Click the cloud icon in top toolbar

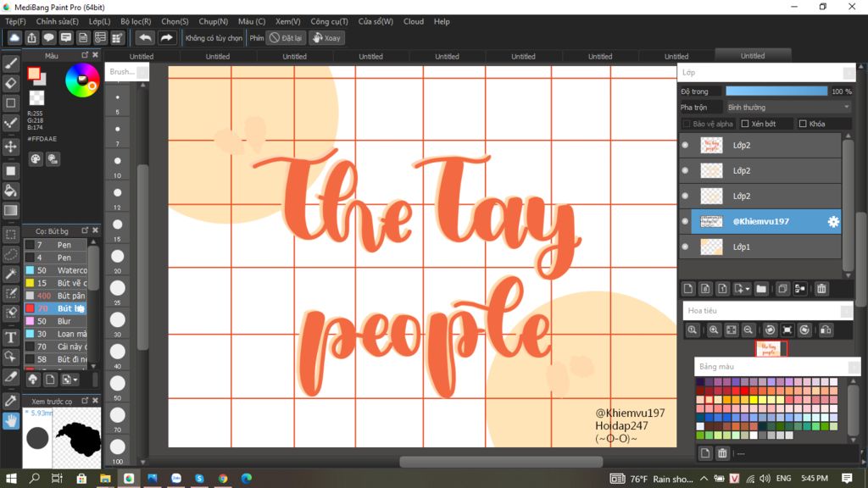coord(14,37)
